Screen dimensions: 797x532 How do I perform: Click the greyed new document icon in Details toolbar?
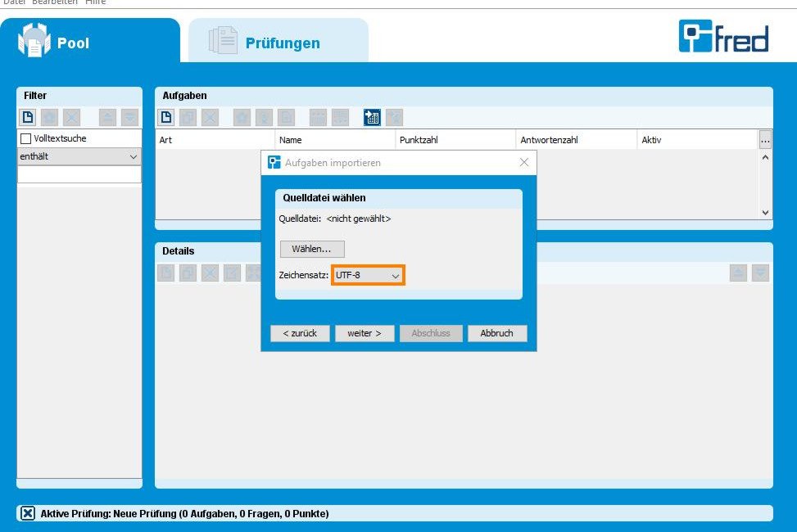pyautogui.click(x=165, y=273)
